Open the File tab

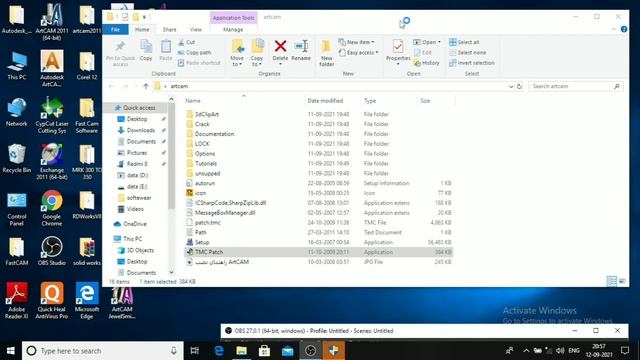116,29
